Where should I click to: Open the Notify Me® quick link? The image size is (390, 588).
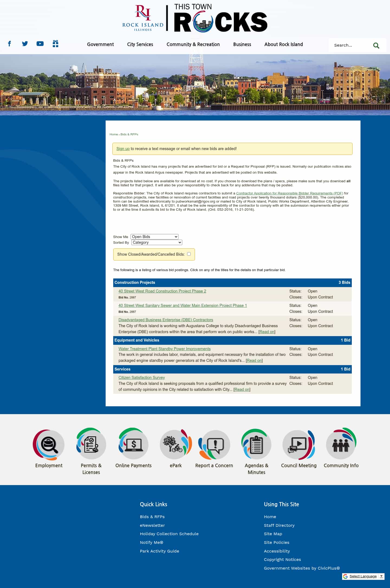(x=151, y=542)
